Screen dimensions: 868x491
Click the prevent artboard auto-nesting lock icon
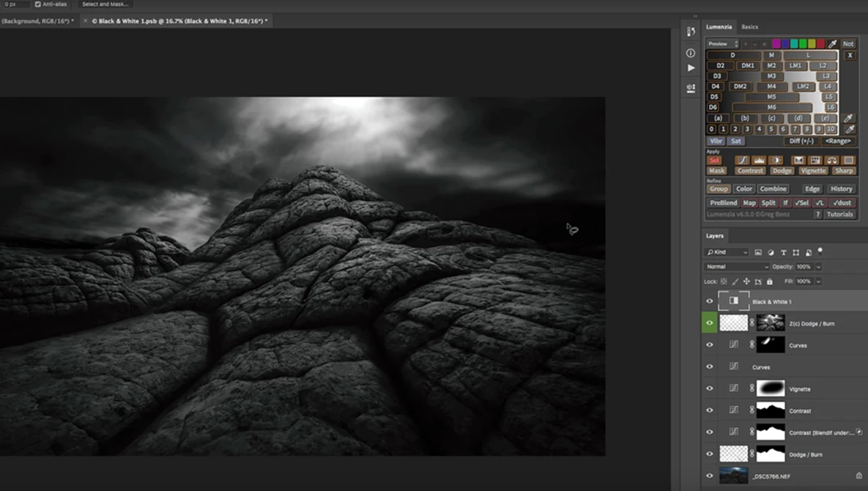pos(758,281)
